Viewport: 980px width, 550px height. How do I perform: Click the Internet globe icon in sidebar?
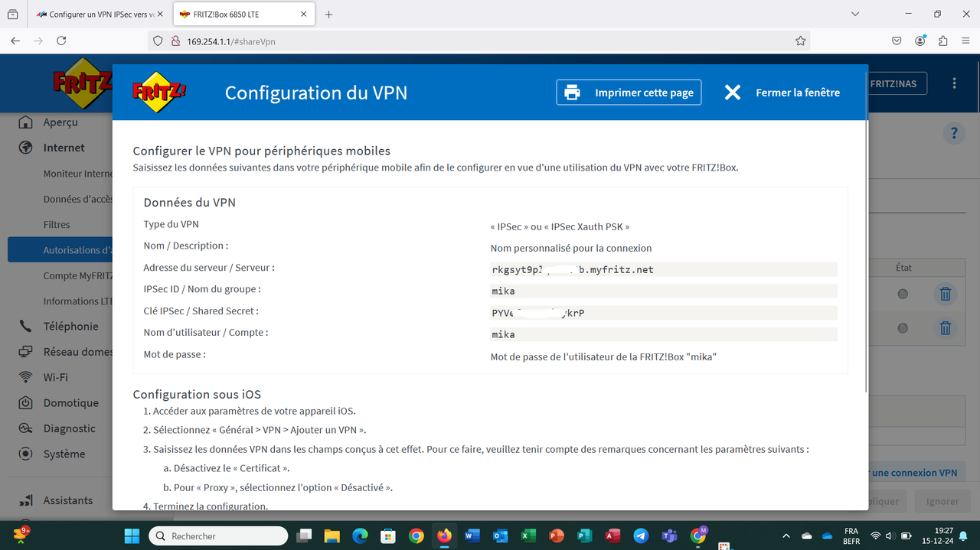point(26,148)
